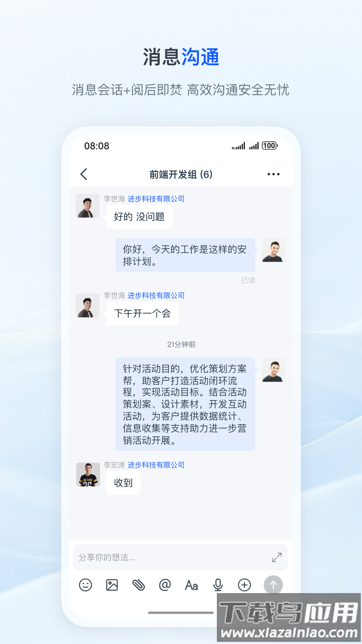The width and height of the screenshot is (362, 644).
Task: Tap the 前端开发组 (6) group title
Action: click(181, 174)
